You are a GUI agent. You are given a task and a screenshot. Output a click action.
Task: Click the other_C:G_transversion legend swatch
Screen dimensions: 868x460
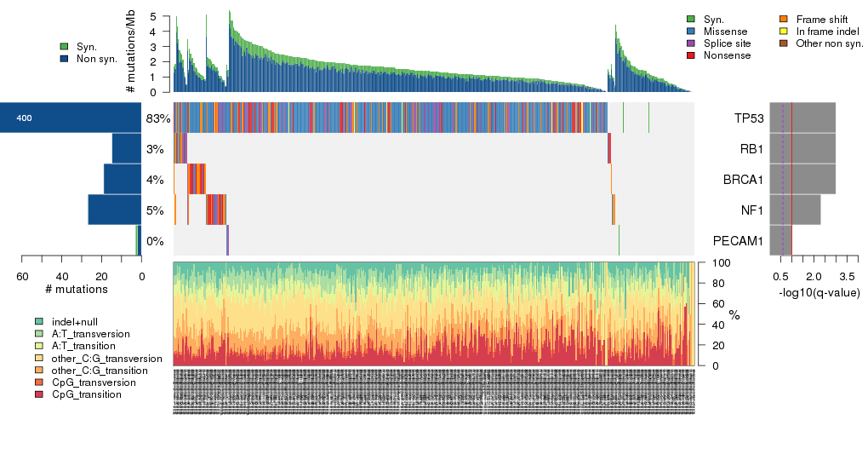click(x=39, y=359)
